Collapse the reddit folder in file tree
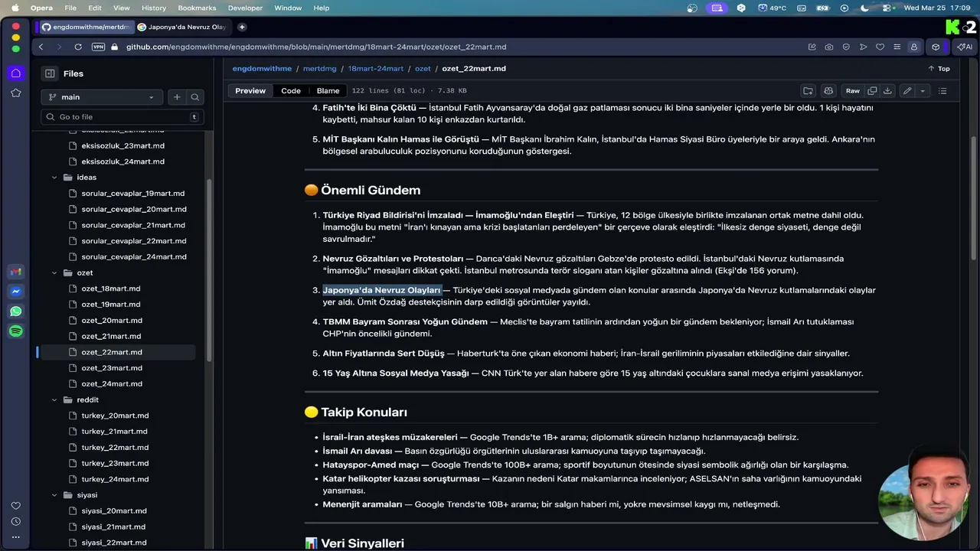The width and height of the screenshot is (980, 551). coord(54,399)
